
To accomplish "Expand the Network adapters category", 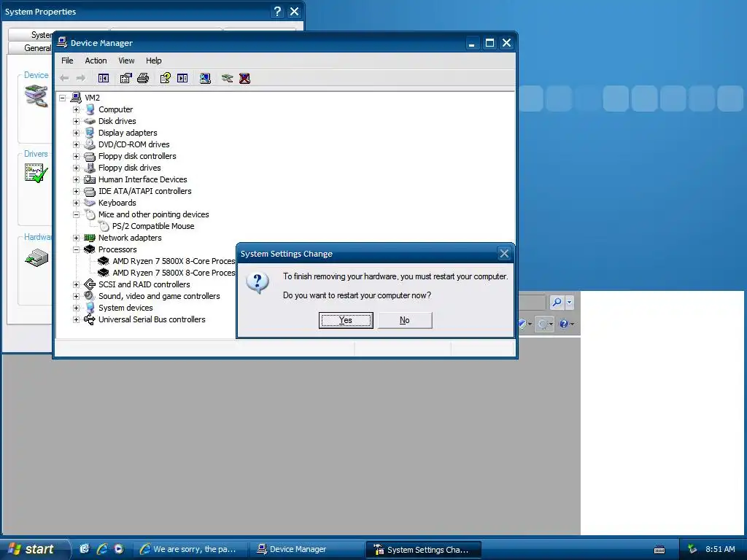I will [x=76, y=238].
